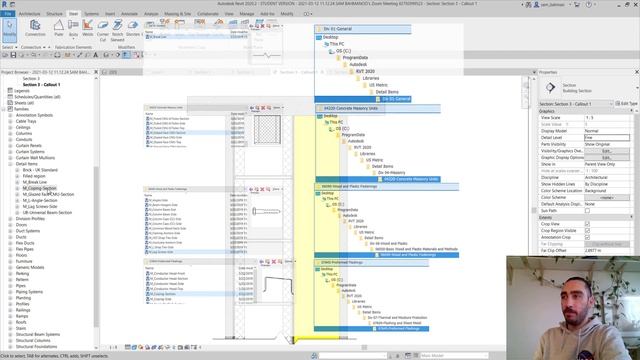Viewport: 640px width, 360px height.
Task: Open the Section 3 - Callout 1 instance dropdown
Action: (x=611, y=104)
